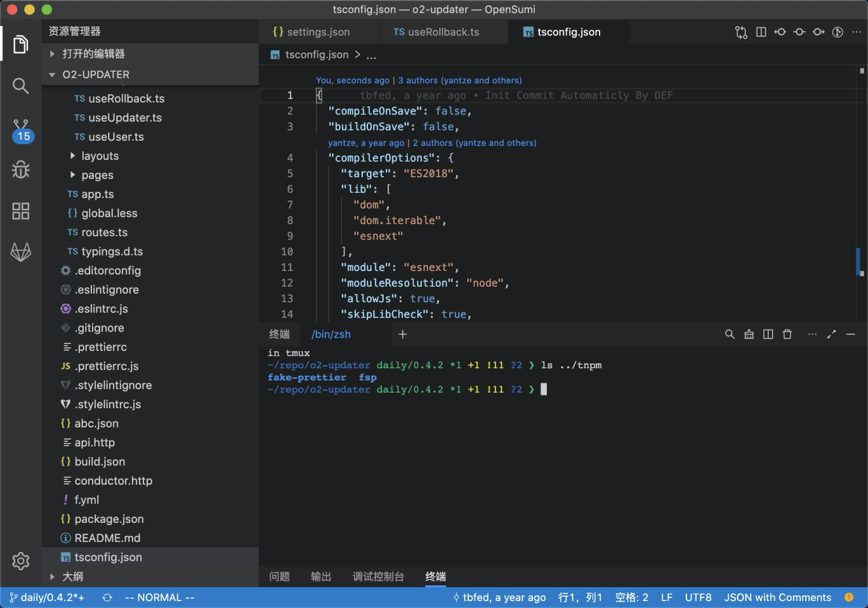Open the 调试控制台 debug console tab

coord(378,576)
